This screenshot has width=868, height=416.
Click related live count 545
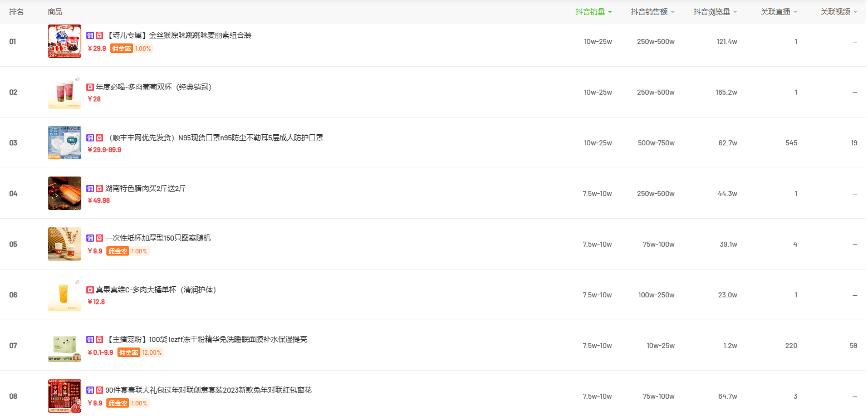pos(791,143)
